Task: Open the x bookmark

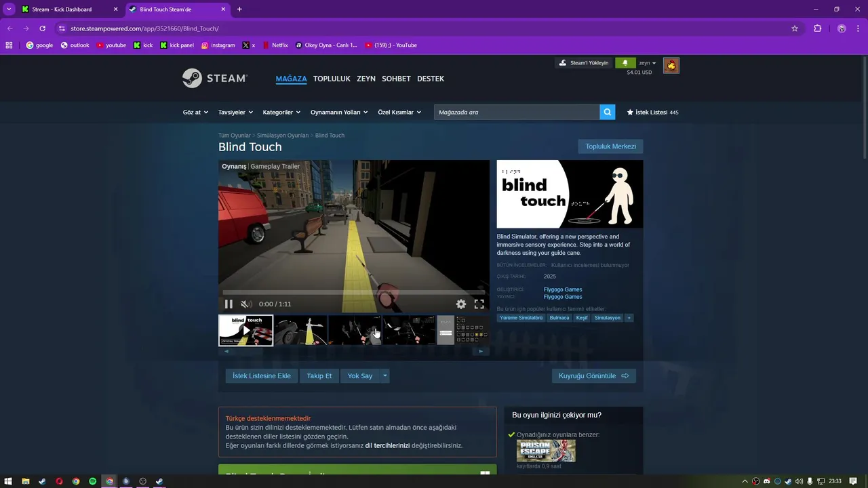Action: [248, 45]
